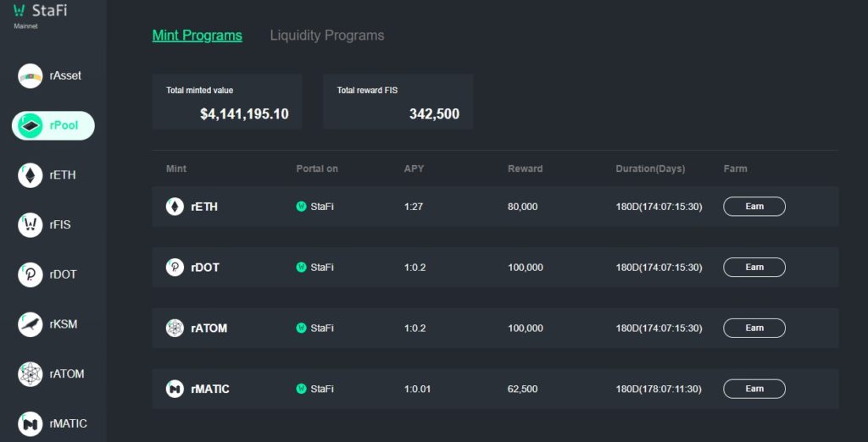Click Polkadot icon in rDOT mint row
868x442 pixels.
click(175, 268)
